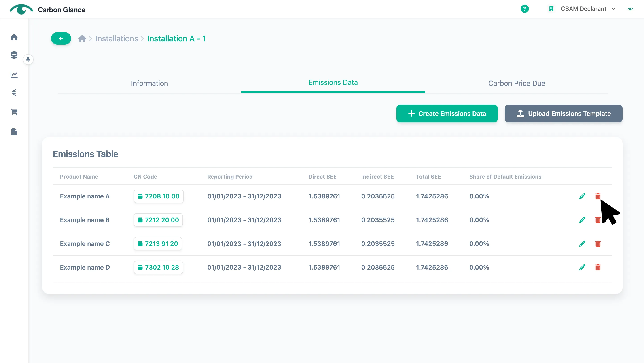
Task: Switch to the Carbon Price Due tab
Action: click(x=517, y=83)
